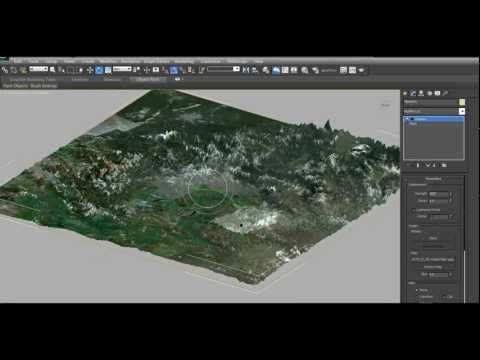The image size is (480, 360).
Task: Toggle the Luminance Center checkbox
Action: [x=413, y=210]
